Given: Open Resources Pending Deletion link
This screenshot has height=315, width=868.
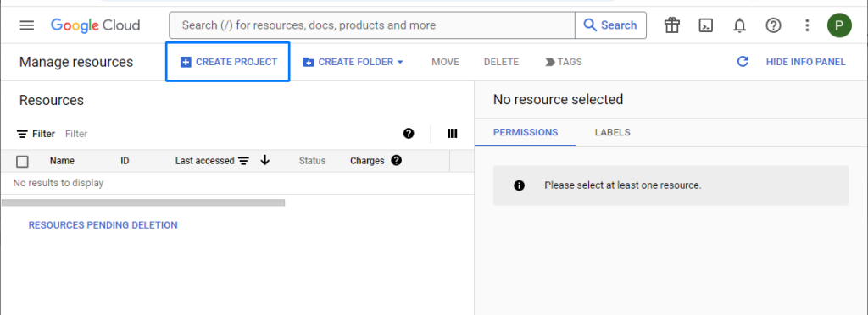Looking at the screenshot, I should tap(103, 225).
